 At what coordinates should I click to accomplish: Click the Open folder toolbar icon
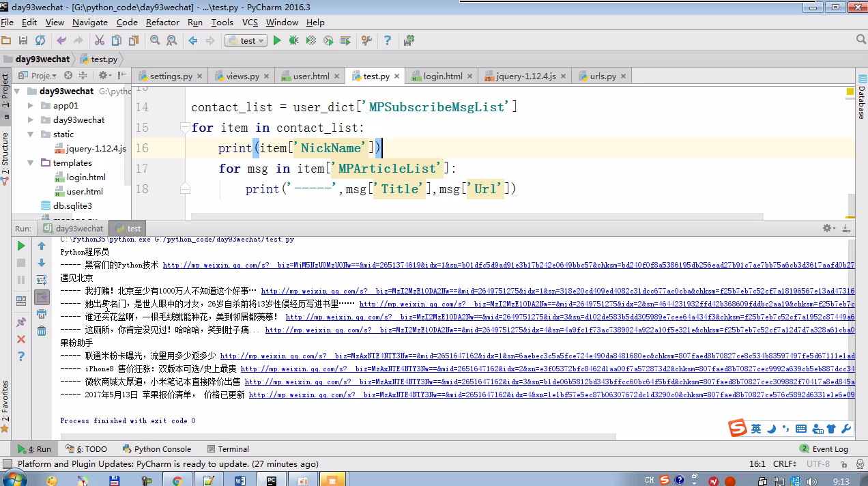[6, 41]
